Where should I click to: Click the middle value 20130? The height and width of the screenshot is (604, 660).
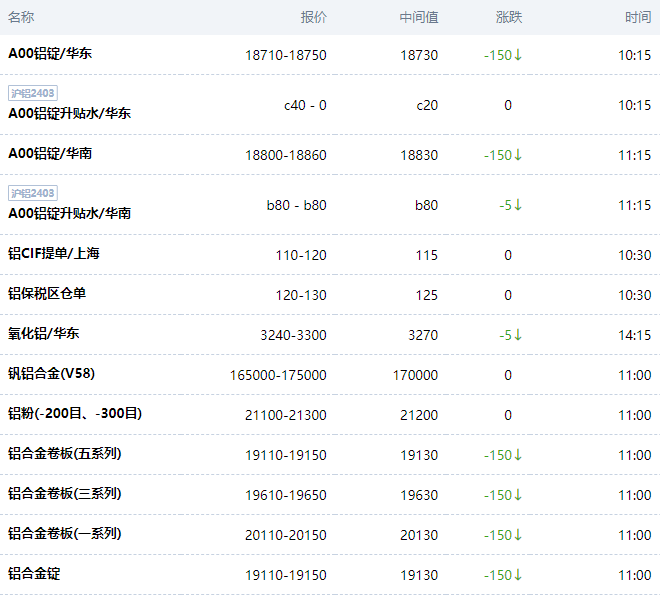(419, 535)
